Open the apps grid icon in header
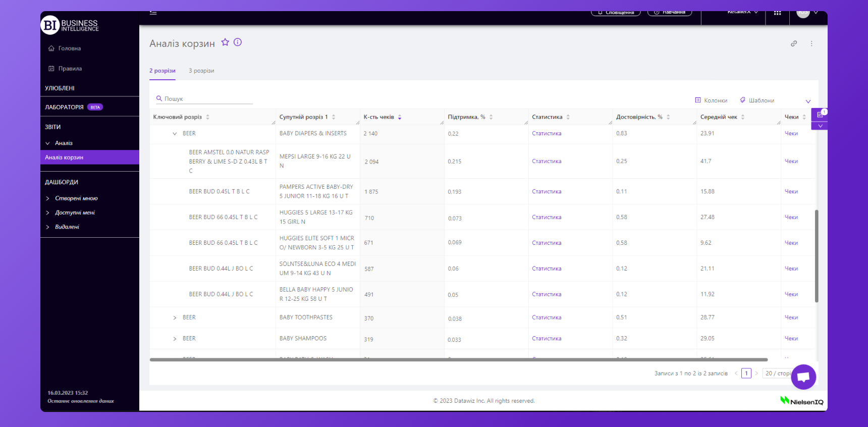 [778, 13]
